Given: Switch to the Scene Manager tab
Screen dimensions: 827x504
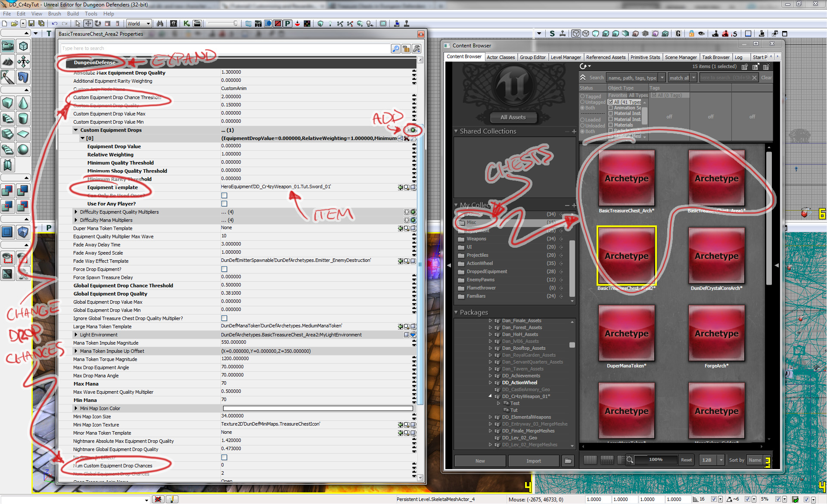Looking at the screenshot, I should (681, 57).
